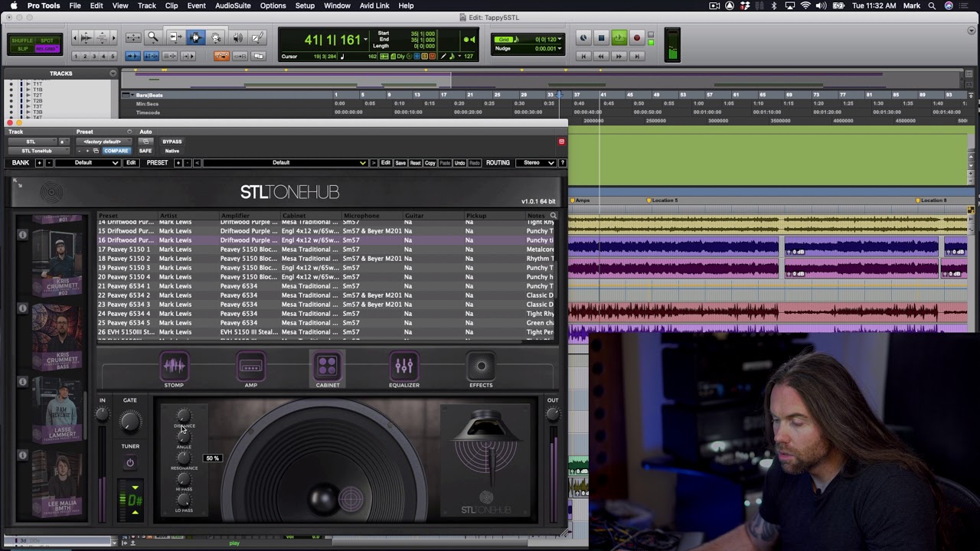
Task: Open the TRACKS list popup menu
Action: coord(113,73)
